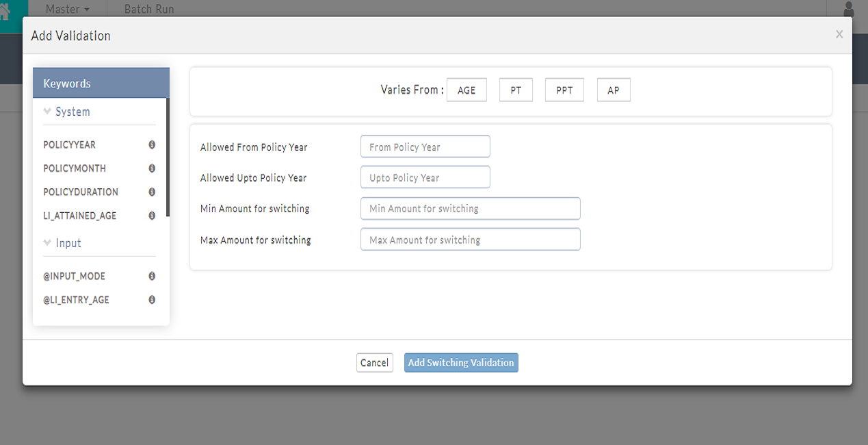Toggle the AGE varies-from option

466,90
